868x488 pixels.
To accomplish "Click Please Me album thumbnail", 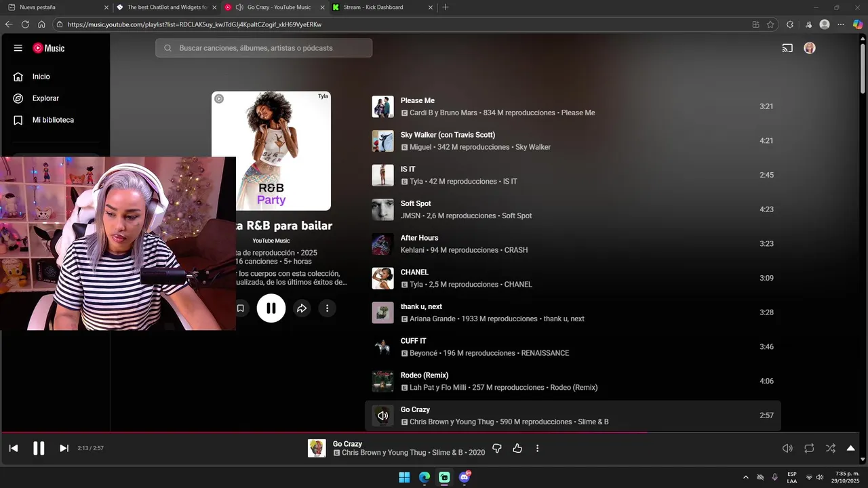I will click(382, 106).
